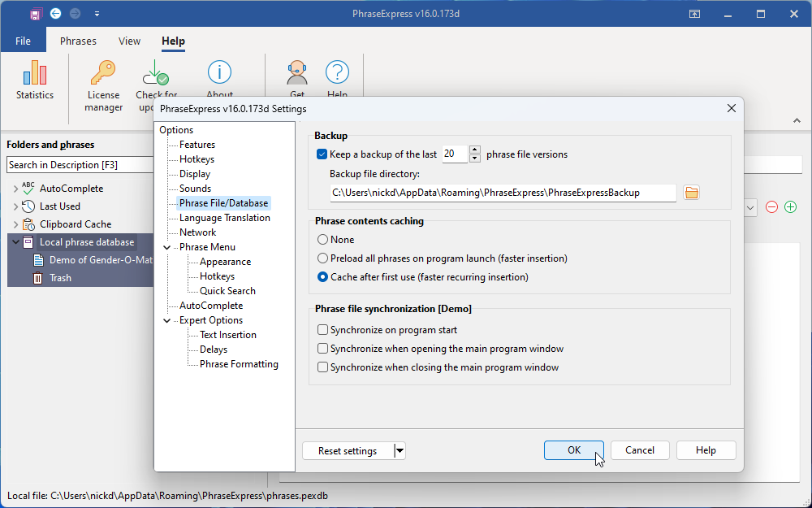Enable Synchronize on program start
Screen dimensions: 812x508
click(323, 330)
